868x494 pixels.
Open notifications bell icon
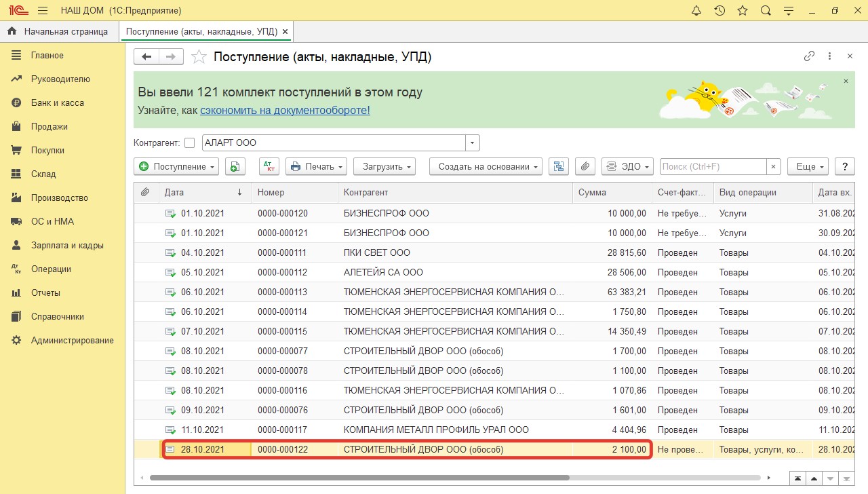(x=696, y=11)
